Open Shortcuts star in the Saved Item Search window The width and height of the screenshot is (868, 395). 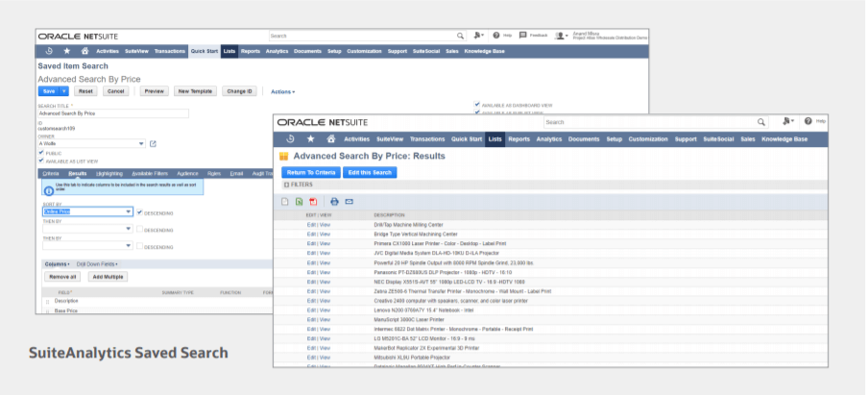point(67,51)
